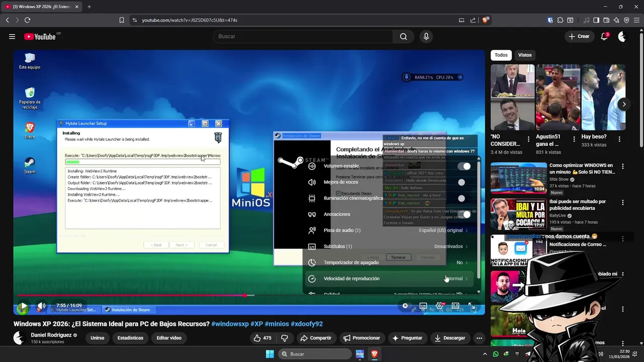Click the Windows taskbar Buscar box
Image resolution: width=644 pixels, height=362 pixels.
tap(314, 354)
